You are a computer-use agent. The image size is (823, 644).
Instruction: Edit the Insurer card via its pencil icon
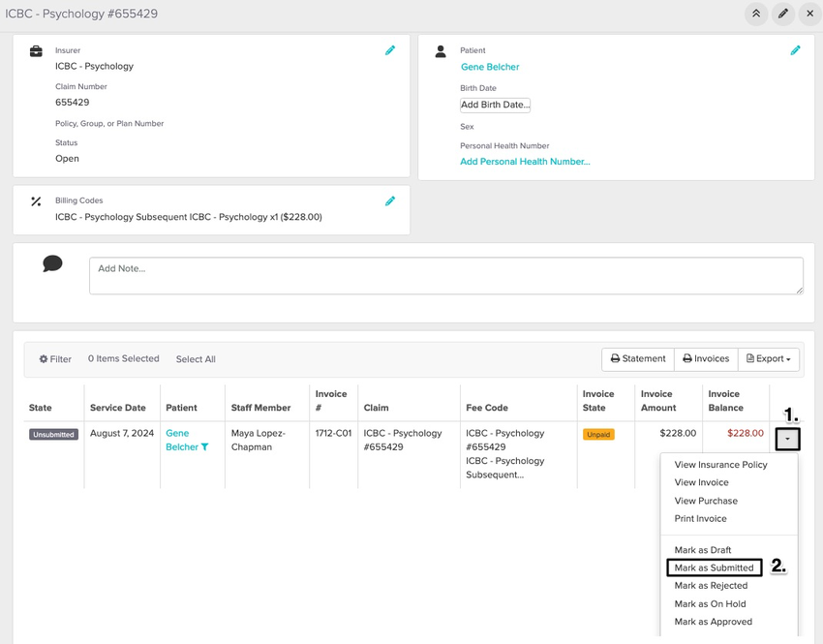click(x=390, y=50)
